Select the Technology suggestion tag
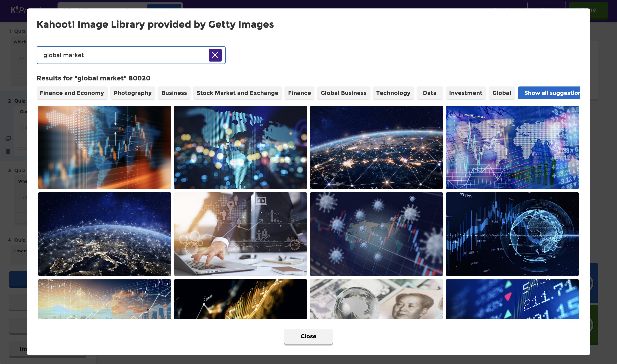Screen dimensions: 617x364 (393, 93)
